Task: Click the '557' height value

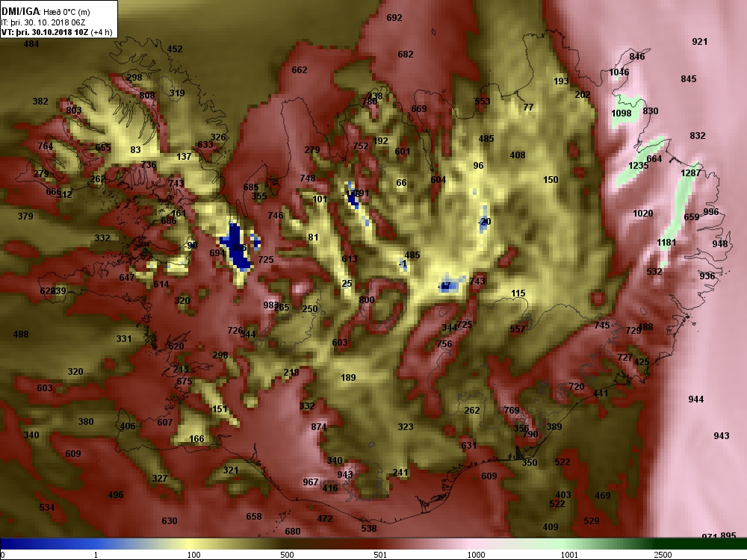Action: tap(518, 329)
